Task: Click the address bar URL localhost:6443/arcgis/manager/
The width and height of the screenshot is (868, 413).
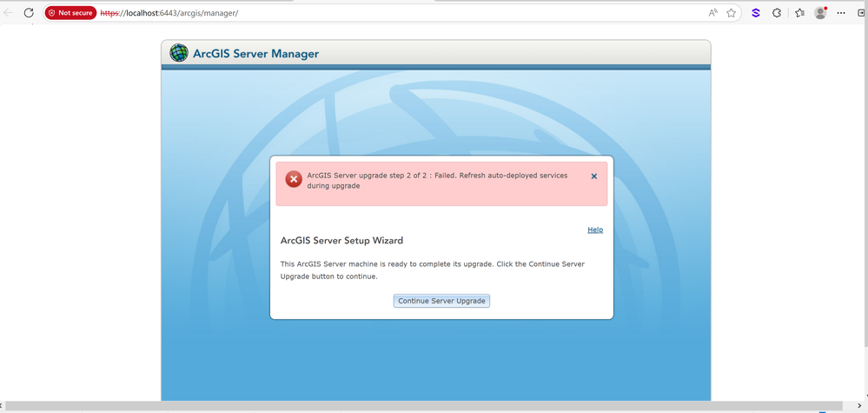Action: coord(169,13)
